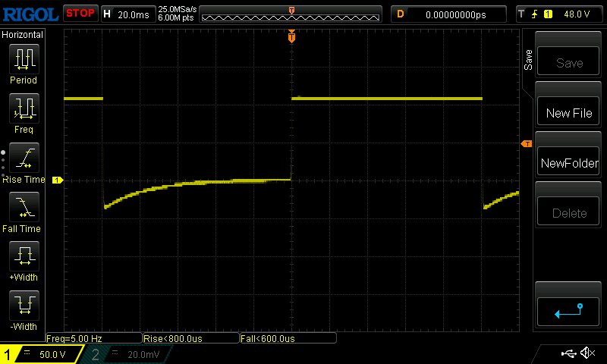Go back with the blue return arrow
Image resolution: width=607 pixels, height=364 pixels.
pos(568,312)
